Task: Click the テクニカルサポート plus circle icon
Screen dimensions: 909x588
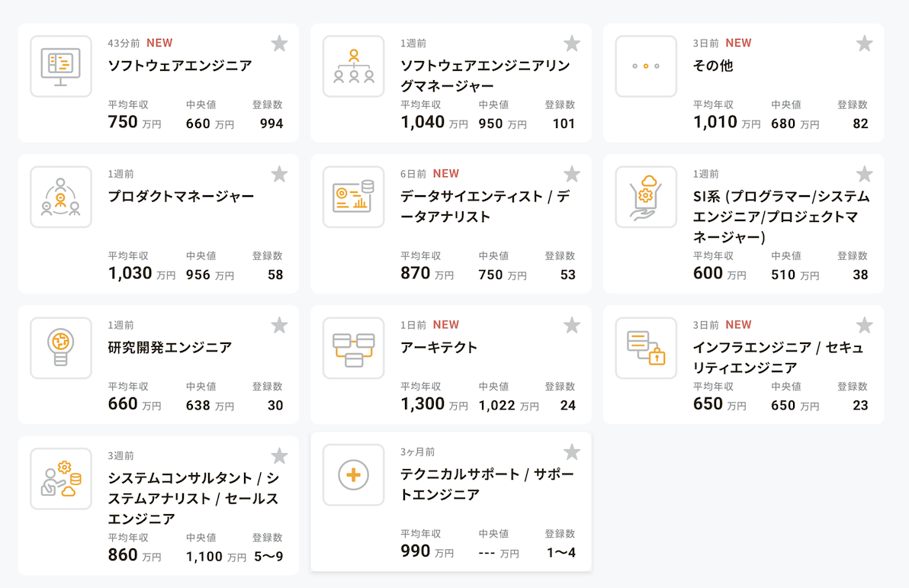Action: 353,475
